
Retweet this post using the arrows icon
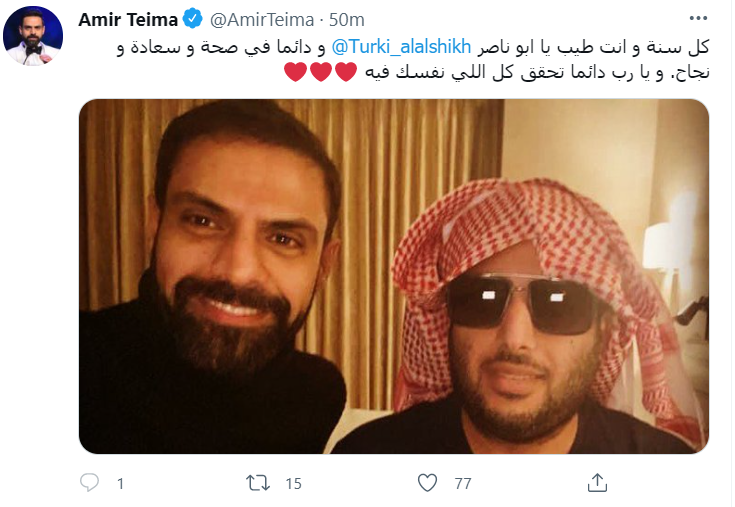(x=258, y=483)
